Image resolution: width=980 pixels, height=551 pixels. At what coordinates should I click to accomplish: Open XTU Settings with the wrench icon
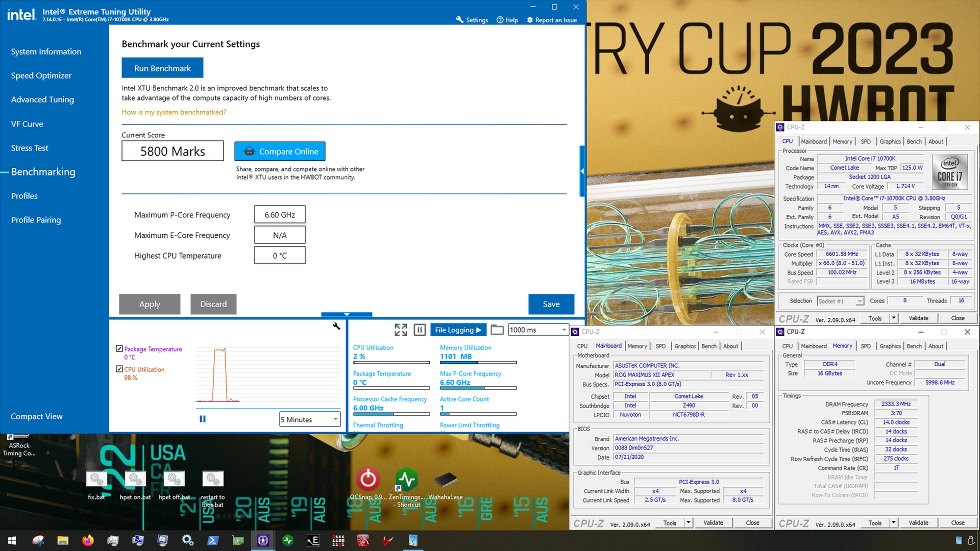point(472,20)
